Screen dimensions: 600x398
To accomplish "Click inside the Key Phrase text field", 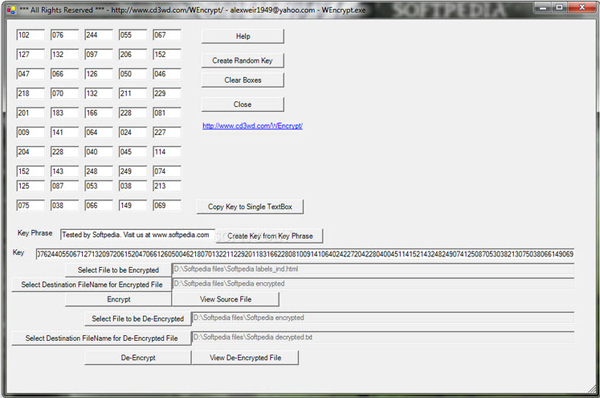I will point(137,235).
